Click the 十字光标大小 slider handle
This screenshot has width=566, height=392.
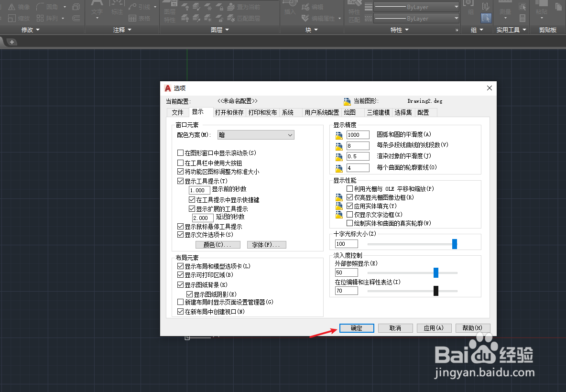pyautogui.click(x=455, y=244)
